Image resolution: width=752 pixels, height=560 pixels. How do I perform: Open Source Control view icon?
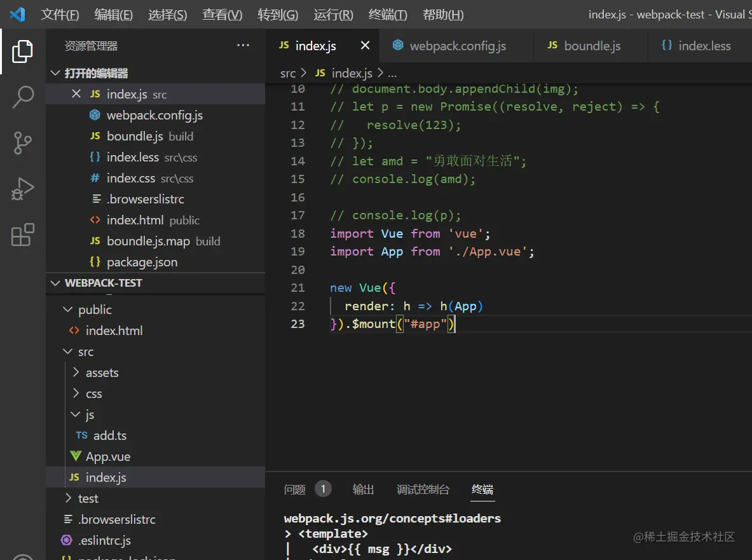click(23, 143)
